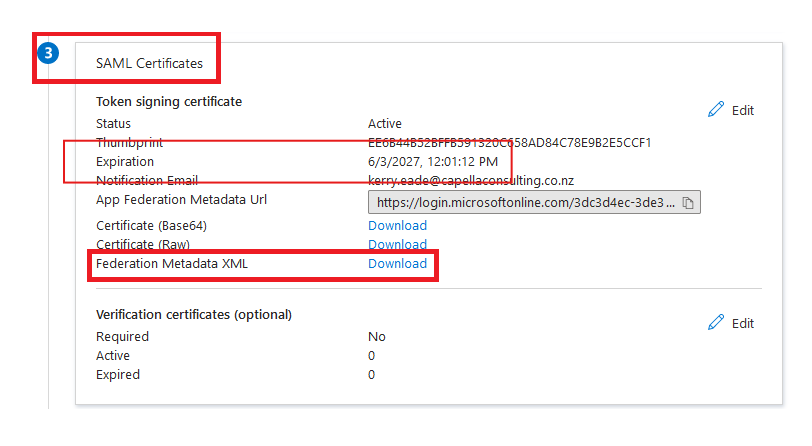Click the Expiration field label
This screenshot has height=446, width=812.
[x=125, y=161]
